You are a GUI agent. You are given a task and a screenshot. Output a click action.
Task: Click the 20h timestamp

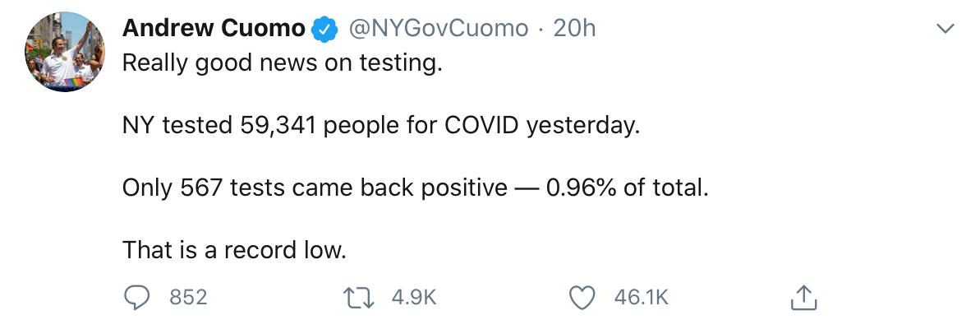click(574, 29)
